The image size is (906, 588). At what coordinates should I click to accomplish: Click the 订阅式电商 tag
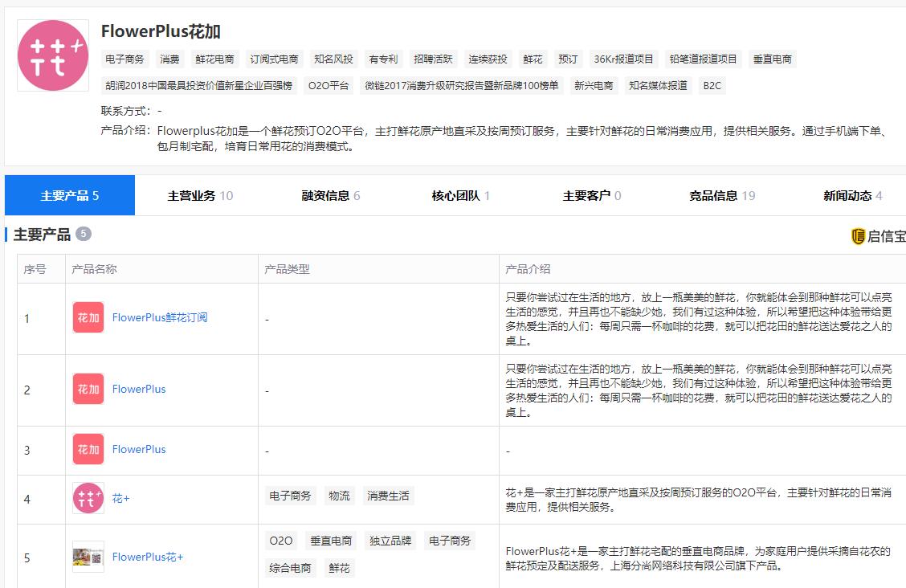click(x=274, y=59)
